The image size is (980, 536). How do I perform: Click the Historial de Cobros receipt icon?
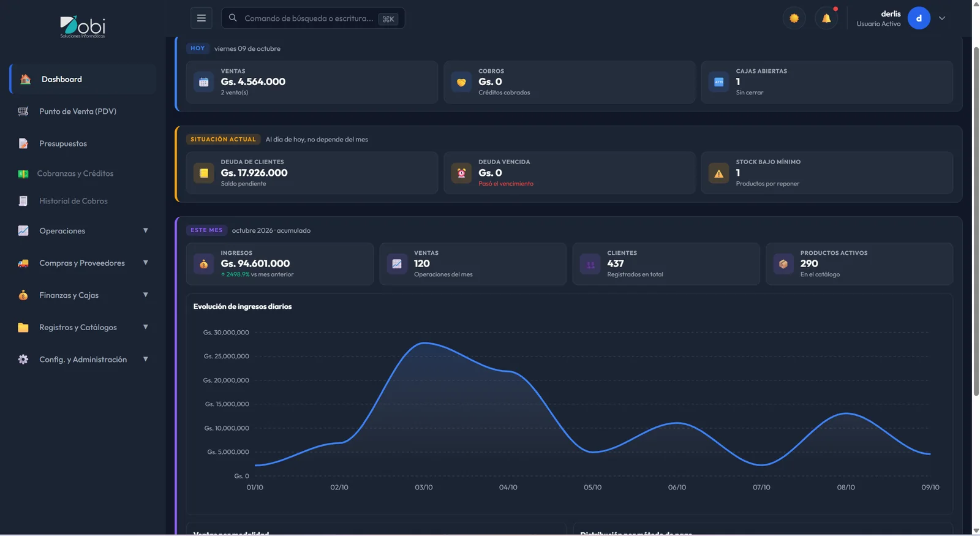pos(23,201)
